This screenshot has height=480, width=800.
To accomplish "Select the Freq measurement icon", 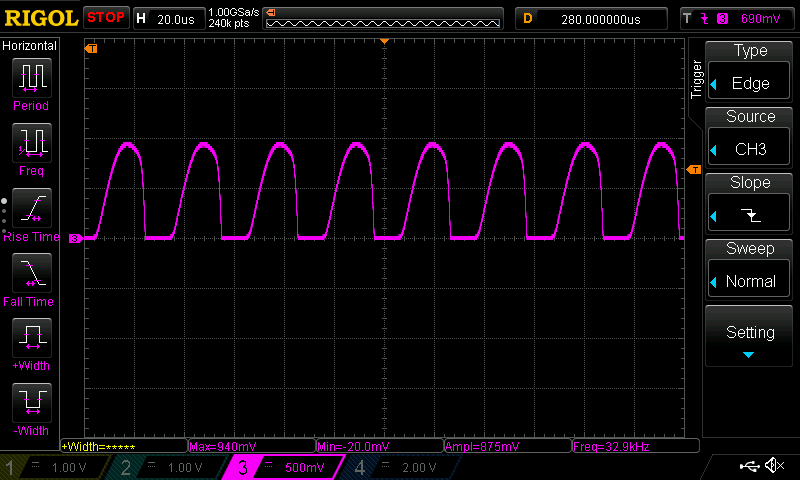I will tap(32, 143).
